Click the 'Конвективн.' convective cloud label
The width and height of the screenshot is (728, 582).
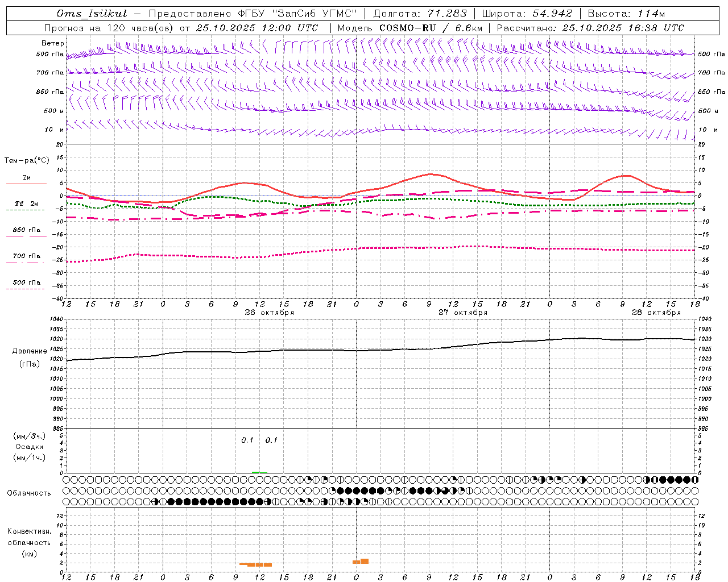coord(30,531)
